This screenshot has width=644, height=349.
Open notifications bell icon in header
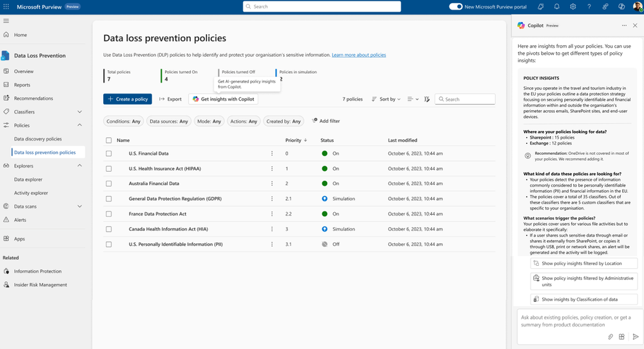click(556, 6)
